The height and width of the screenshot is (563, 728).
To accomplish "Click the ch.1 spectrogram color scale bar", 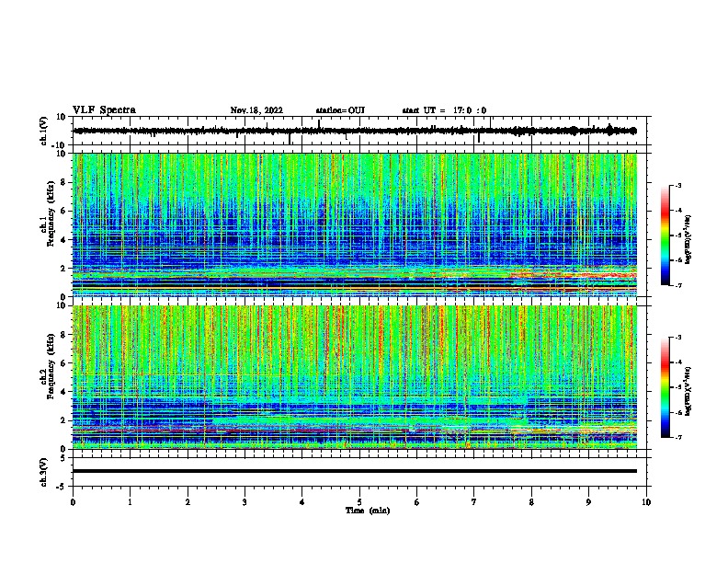I will 665,235.
